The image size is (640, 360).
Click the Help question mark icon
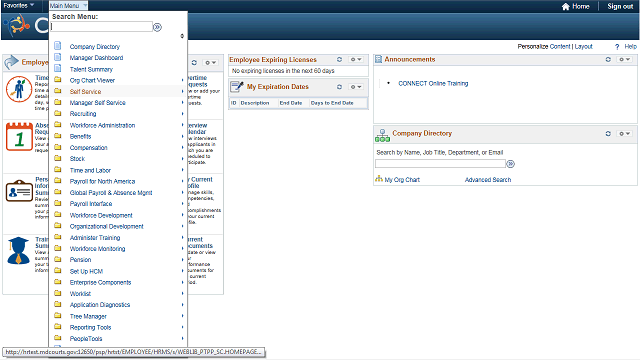pos(617,47)
